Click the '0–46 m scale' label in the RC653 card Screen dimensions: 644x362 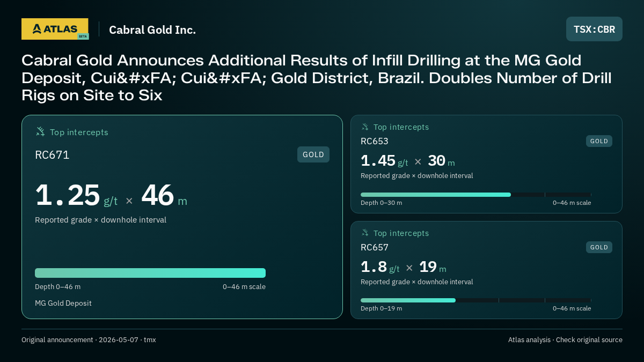(572, 203)
